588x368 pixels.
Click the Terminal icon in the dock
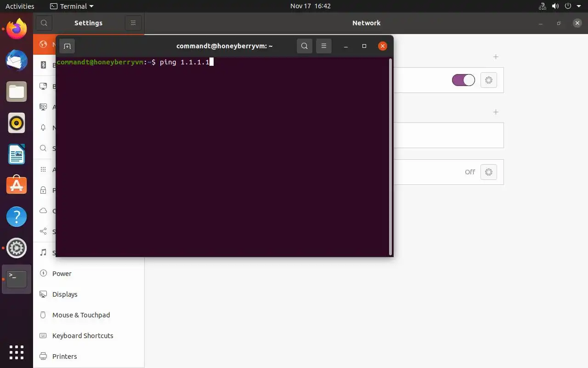[17, 279]
